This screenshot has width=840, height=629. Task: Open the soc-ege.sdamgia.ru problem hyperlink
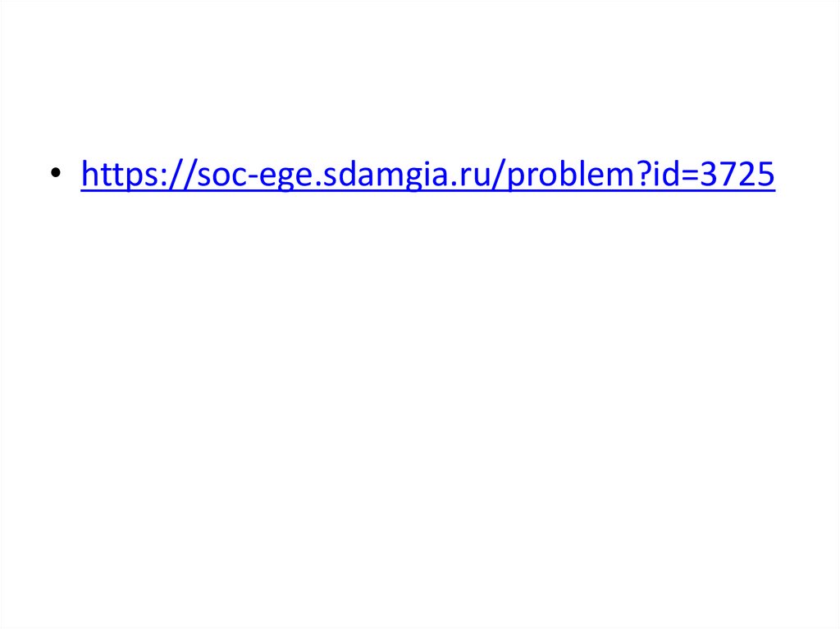pos(427,175)
